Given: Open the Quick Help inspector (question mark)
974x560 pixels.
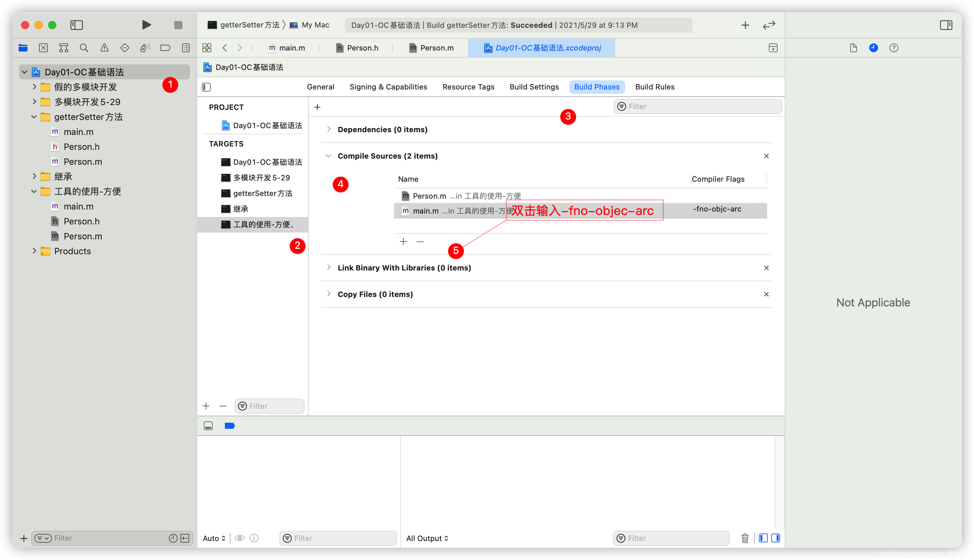Looking at the screenshot, I should [894, 48].
